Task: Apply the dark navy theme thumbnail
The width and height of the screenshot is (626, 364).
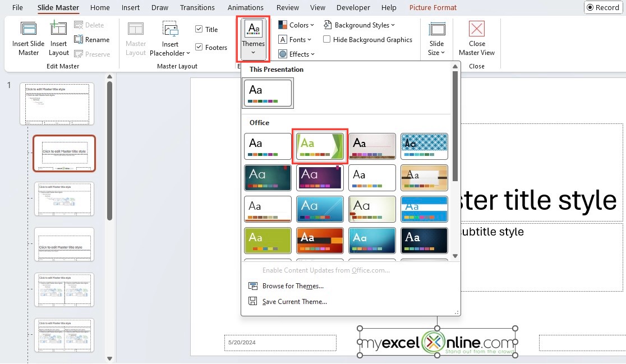Action: point(424,240)
